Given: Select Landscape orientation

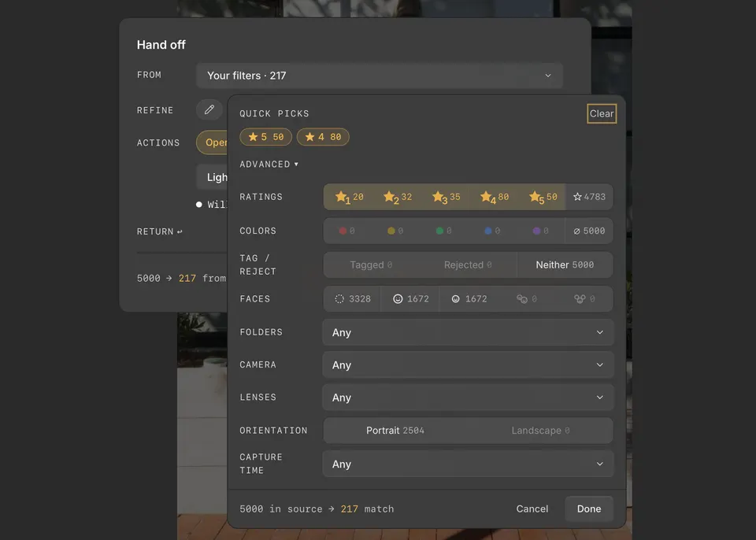Looking at the screenshot, I should (540, 431).
